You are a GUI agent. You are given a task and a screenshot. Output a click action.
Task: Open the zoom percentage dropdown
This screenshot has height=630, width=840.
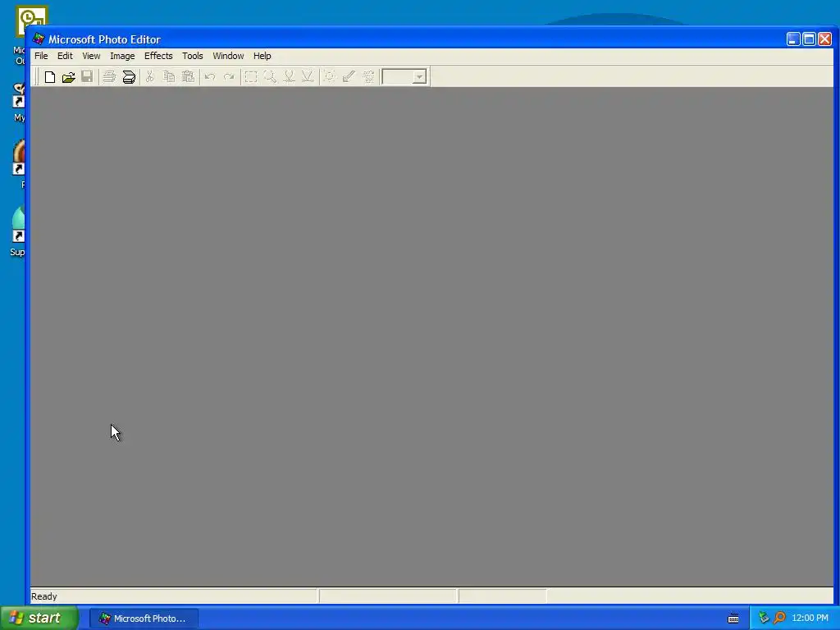click(x=419, y=77)
